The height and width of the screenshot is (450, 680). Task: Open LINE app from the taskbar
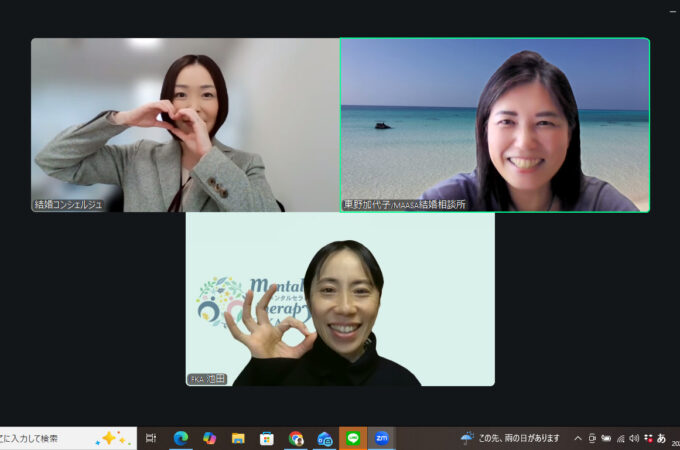coord(353,438)
